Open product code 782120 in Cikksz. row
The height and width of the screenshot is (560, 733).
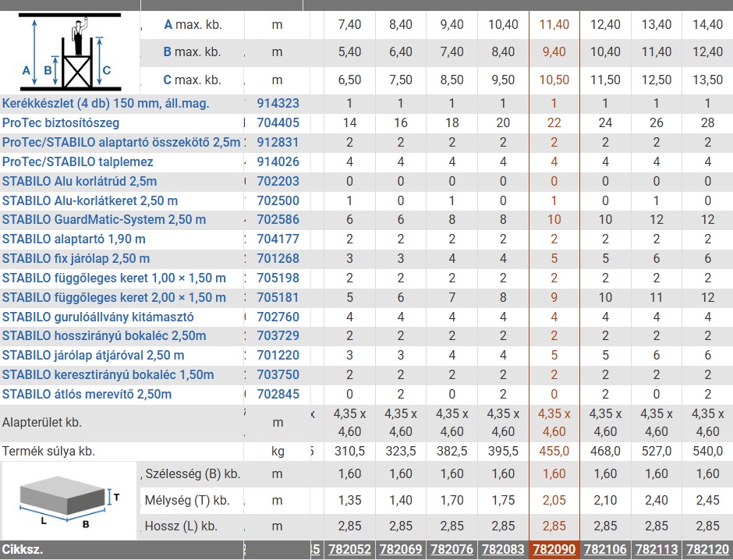coord(708,549)
